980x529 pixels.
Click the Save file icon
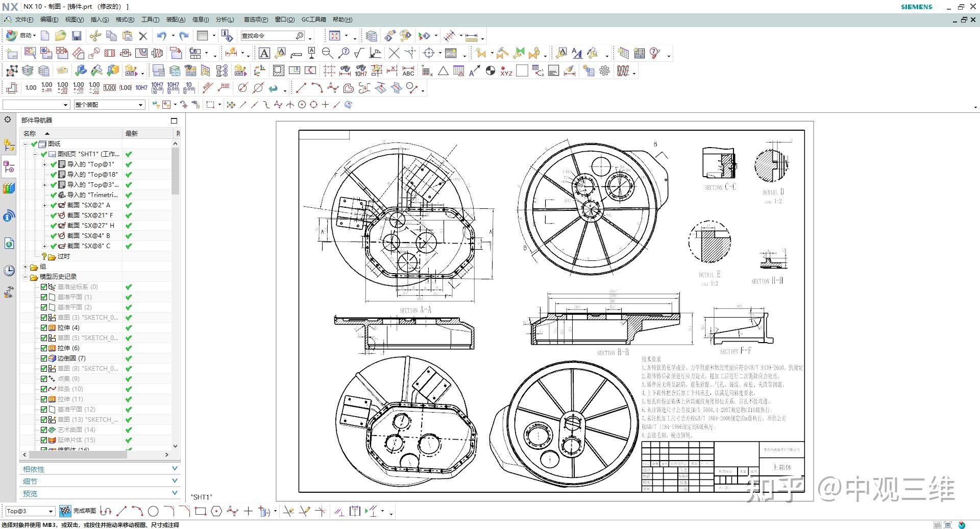(x=77, y=36)
